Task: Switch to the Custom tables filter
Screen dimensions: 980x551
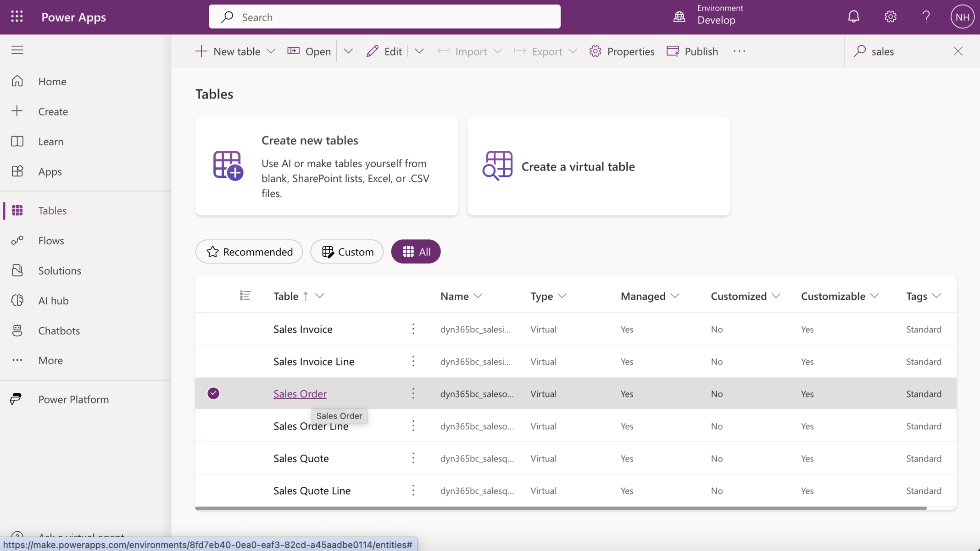Action: pos(347,252)
